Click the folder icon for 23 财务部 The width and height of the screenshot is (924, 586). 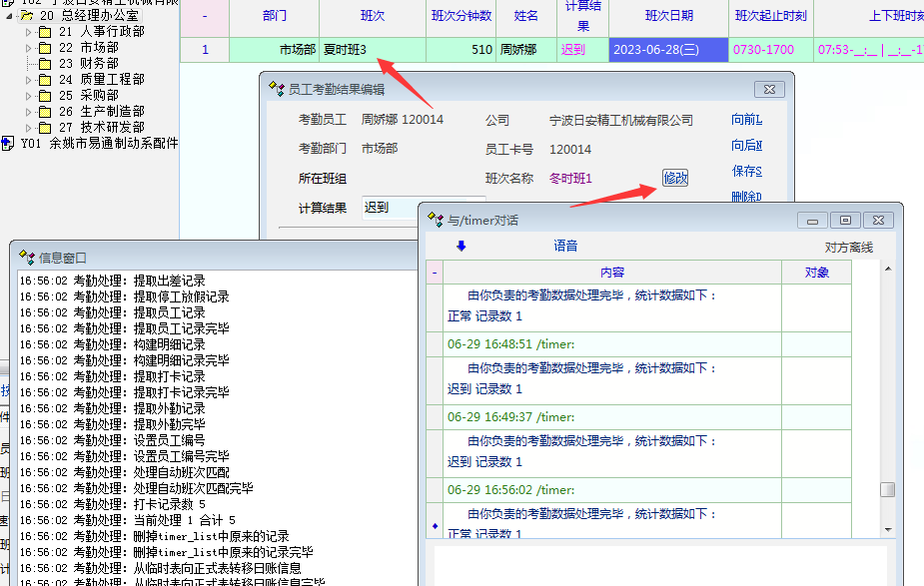pos(45,64)
